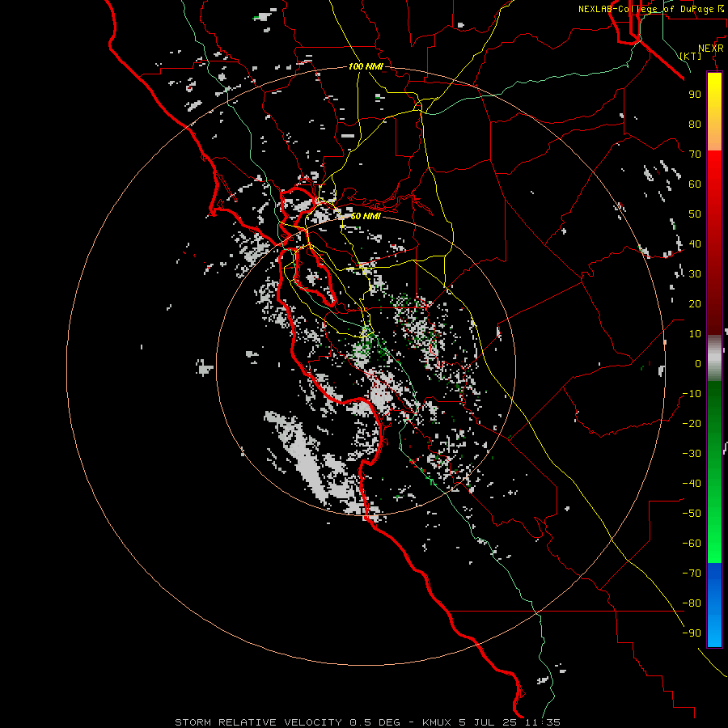Screen dimensions: 728x728
Task: Select the -80 value on velocity scale
Action: point(692,603)
